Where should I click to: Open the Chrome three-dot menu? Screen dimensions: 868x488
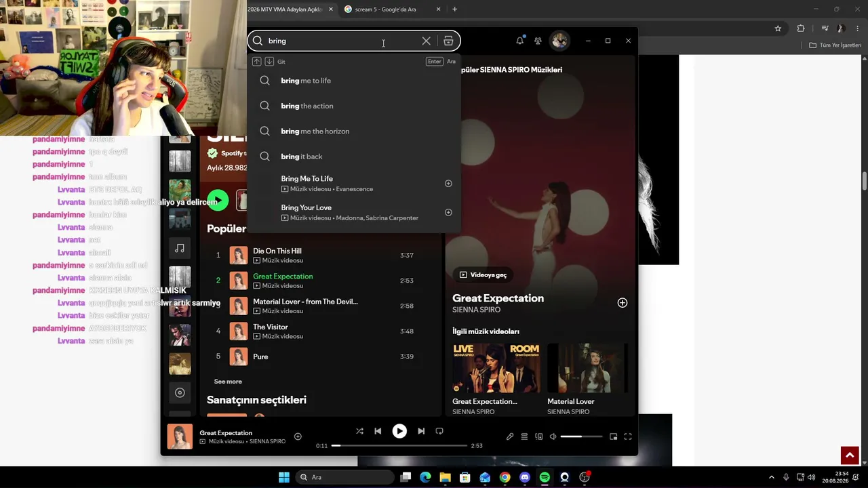[x=858, y=28]
